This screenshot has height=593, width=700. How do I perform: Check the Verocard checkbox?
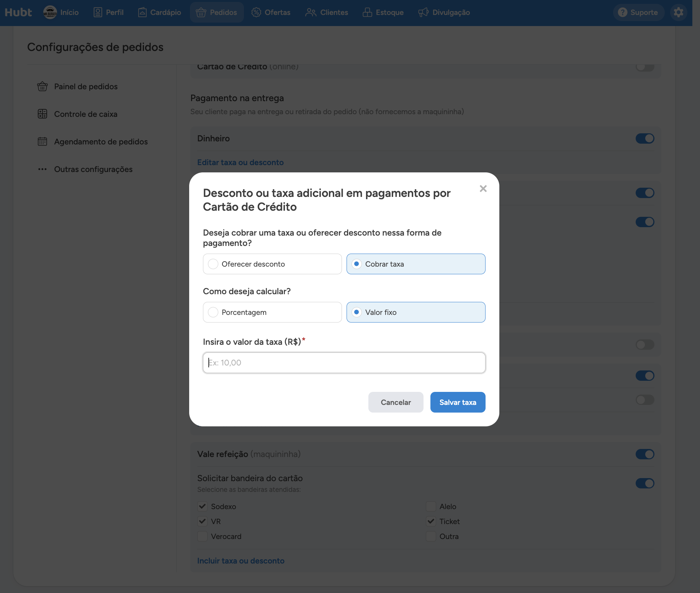[202, 536]
